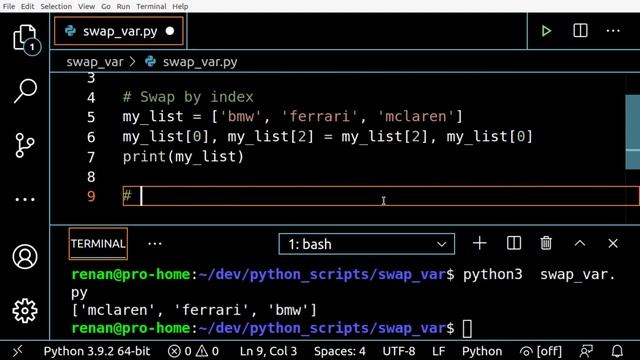Open the Source Control view

click(x=24, y=145)
